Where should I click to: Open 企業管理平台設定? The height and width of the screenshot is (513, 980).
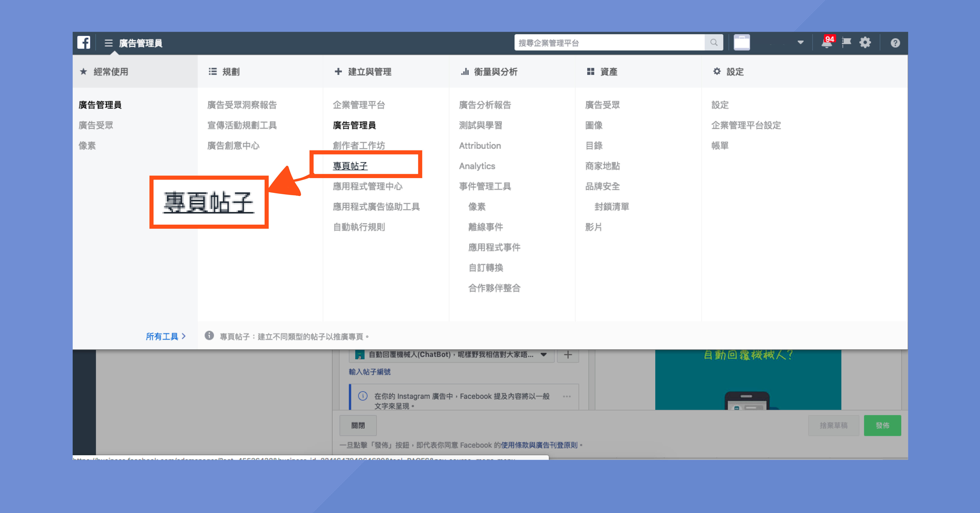point(746,125)
